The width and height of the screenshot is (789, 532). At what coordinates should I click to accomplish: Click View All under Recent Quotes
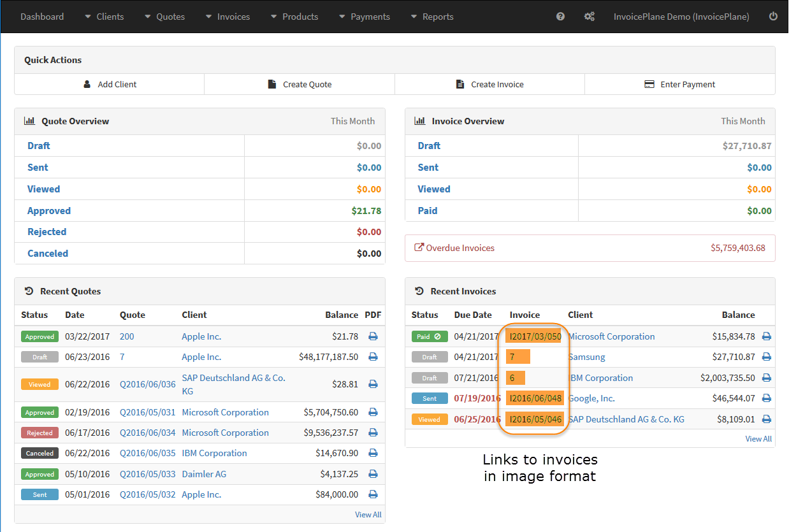pyautogui.click(x=368, y=515)
